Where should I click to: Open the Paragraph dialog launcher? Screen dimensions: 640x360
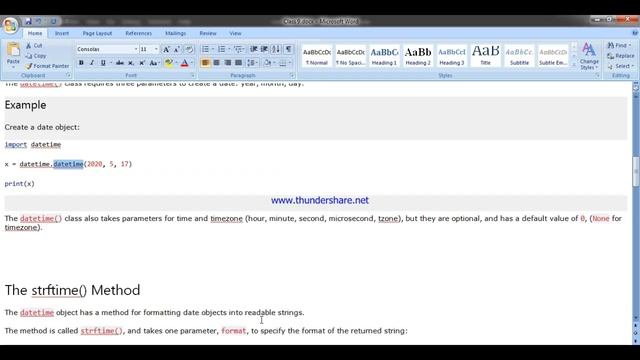pos(292,76)
